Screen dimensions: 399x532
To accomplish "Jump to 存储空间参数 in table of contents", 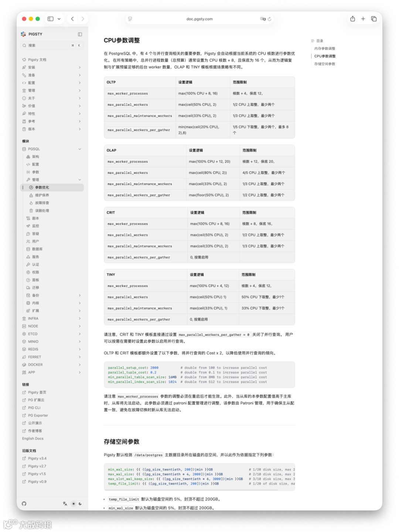I will (325, 64).
